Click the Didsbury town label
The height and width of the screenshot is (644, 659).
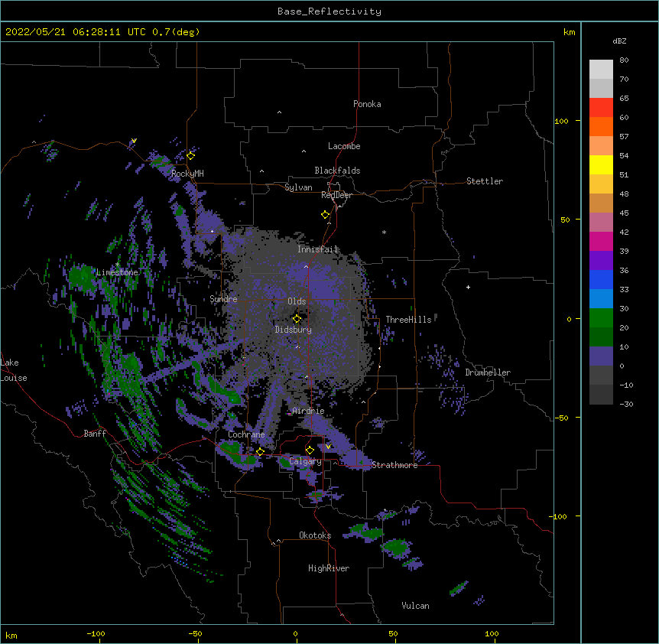[x=293, y=330]
